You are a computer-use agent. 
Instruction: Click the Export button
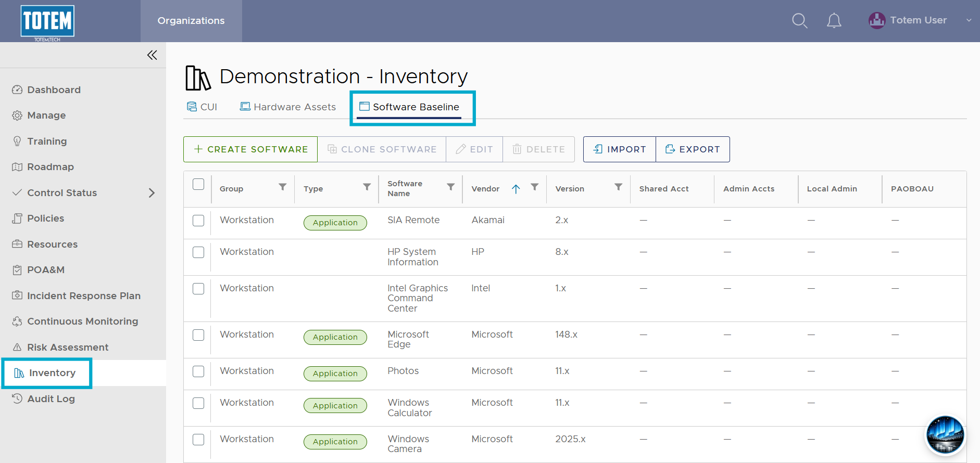[x=693, y=149]
